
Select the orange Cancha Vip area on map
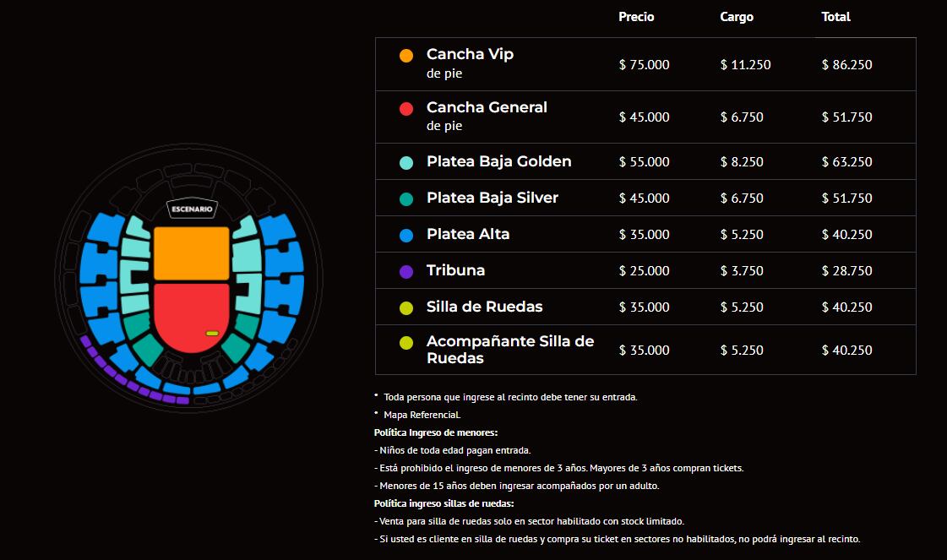pyautogui.click(x=191, y=253)
